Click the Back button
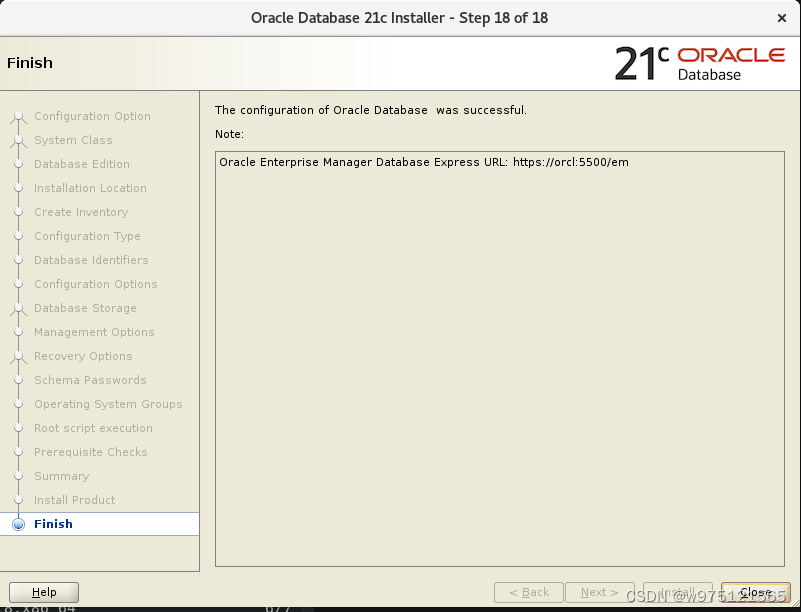 point(528,591)
